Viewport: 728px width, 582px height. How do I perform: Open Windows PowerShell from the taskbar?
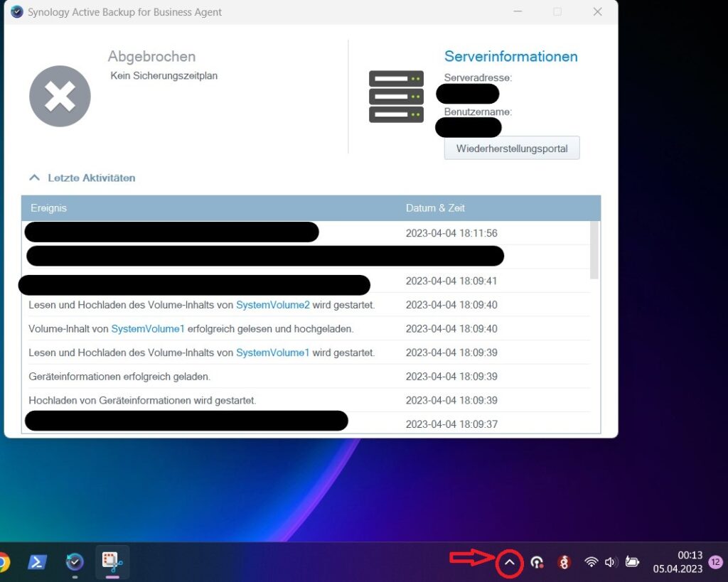[37, 562]
